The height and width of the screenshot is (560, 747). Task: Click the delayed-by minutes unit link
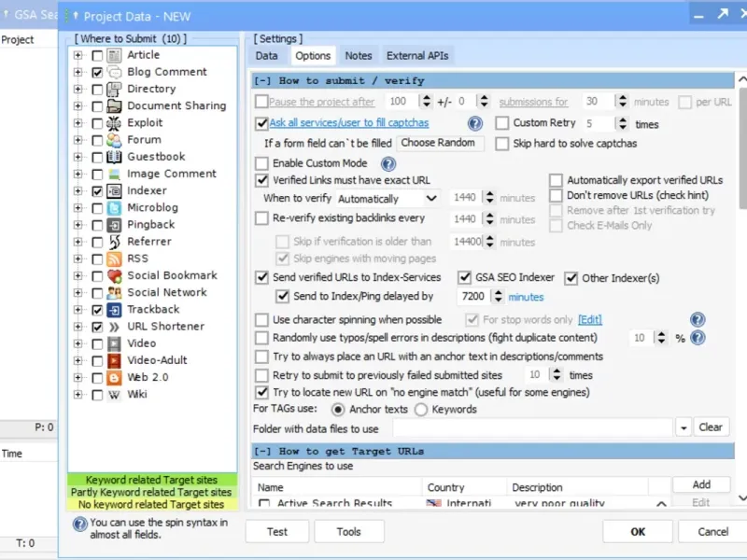(526, 297)
